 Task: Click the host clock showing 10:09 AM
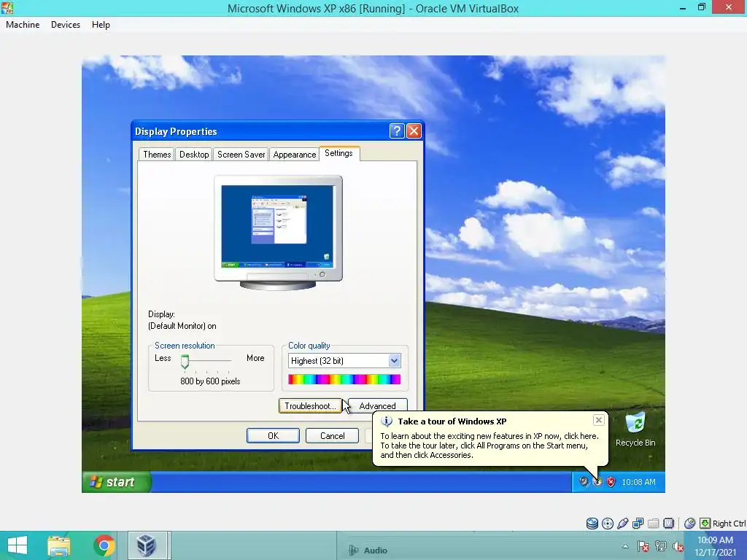coord(715,540)
